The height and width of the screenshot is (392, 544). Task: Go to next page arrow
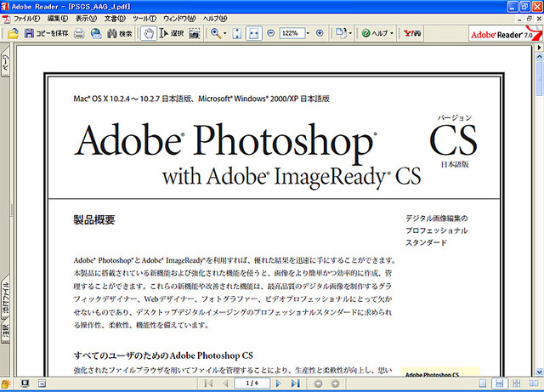point(278,383)
